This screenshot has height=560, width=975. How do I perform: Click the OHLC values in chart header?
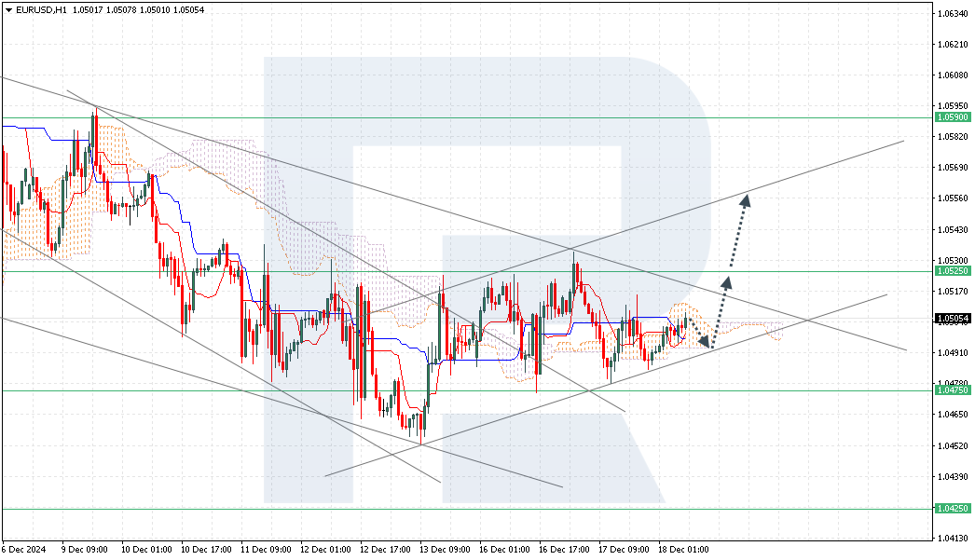coord(139,10)
